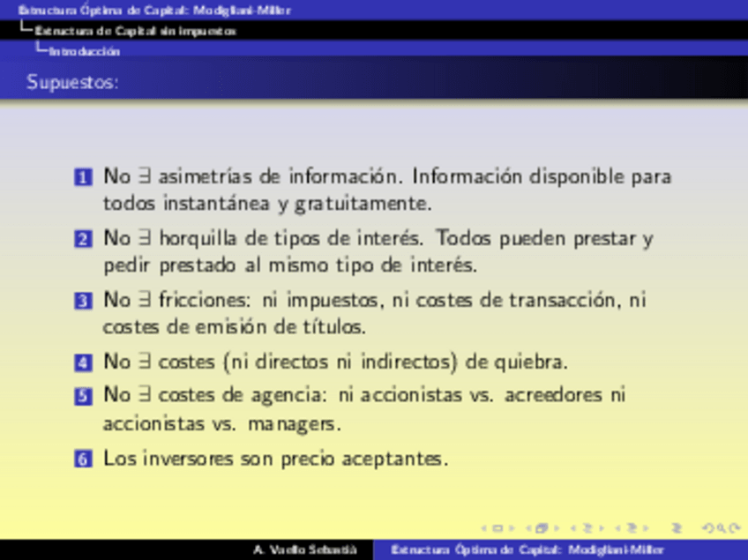Click text No ∃ horquilla de tipos de interés
The height and width of the screenshot is (560, 748).
point(264,238)
